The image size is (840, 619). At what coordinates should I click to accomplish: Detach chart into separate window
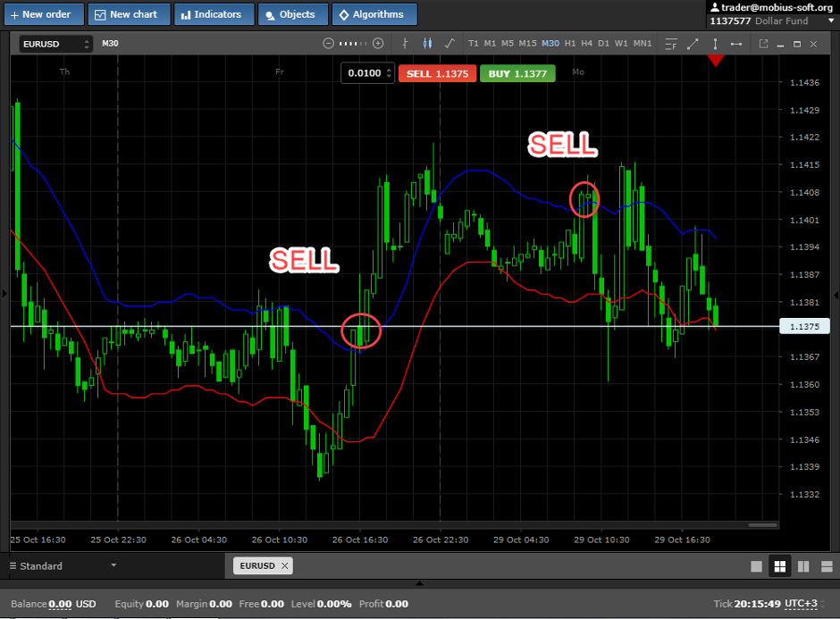click(x=763, y=44)
